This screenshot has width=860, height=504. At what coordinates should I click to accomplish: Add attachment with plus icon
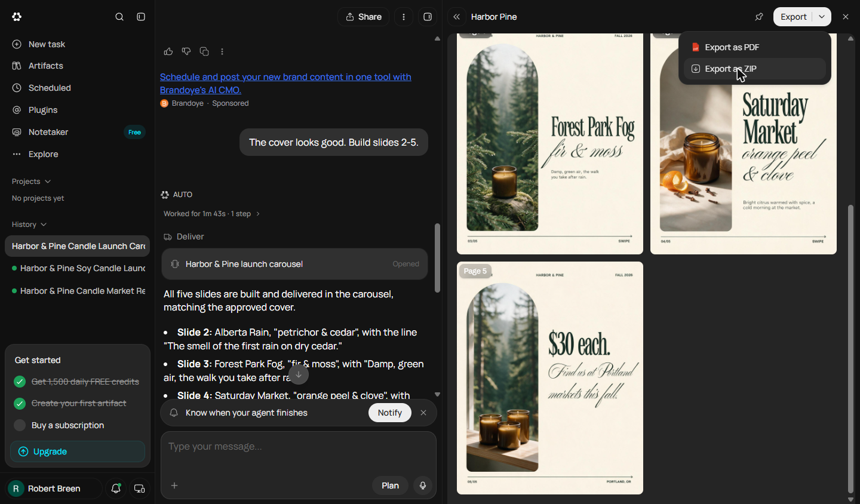pos(174,485)
